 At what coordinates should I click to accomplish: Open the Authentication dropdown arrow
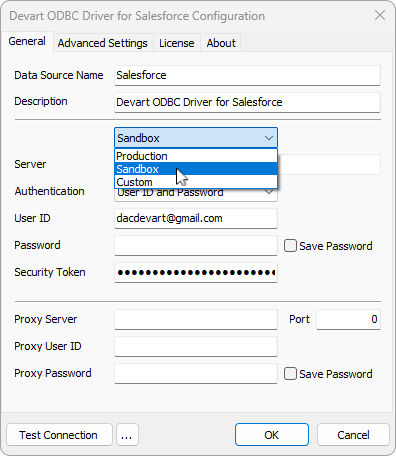pos(269,193)
